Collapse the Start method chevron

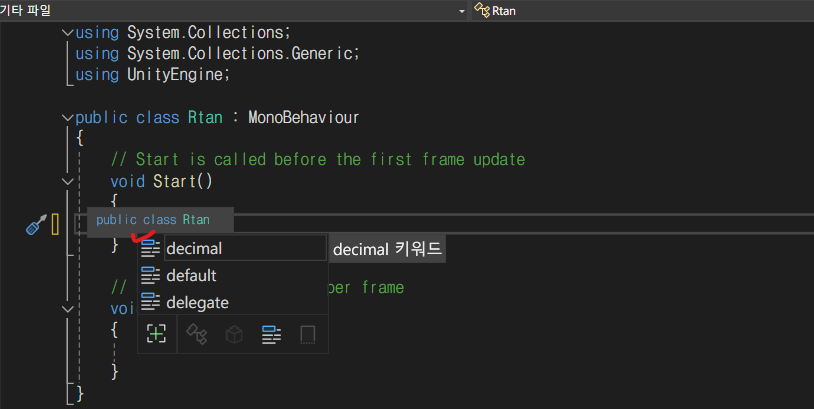pyautogui.click(x=67, y=182)
